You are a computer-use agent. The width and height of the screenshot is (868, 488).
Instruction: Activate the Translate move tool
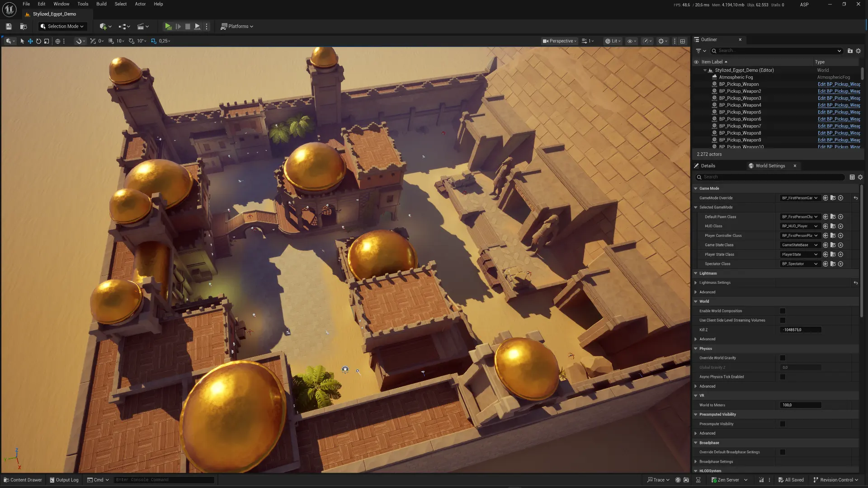[30, 41]
